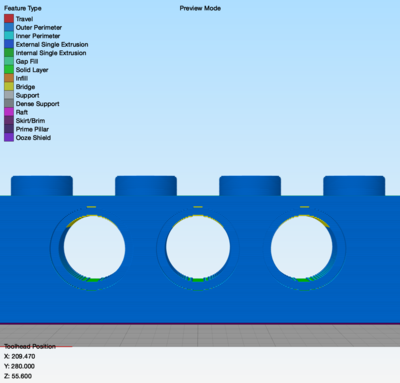Click the 'Toolhead Position' heading
The image size is (400, 383).
pos(30,346)
